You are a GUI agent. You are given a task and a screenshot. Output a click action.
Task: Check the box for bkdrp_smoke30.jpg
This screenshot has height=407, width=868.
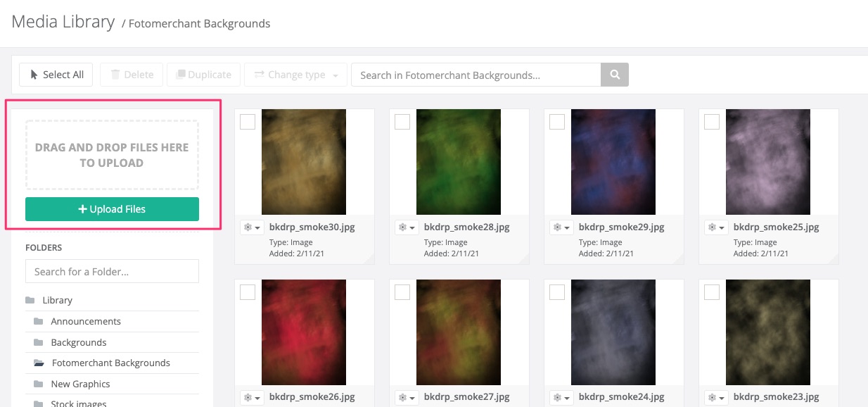point(248,122)
